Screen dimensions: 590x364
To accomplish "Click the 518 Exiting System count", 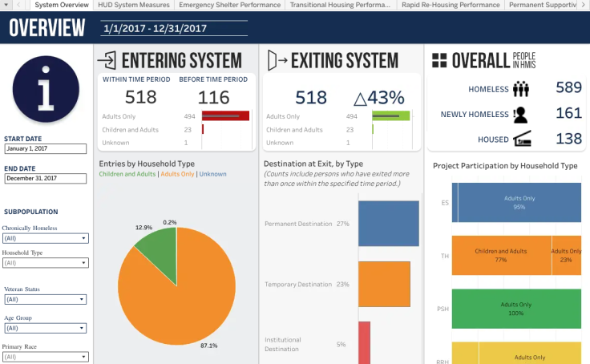I will [311, 98].
